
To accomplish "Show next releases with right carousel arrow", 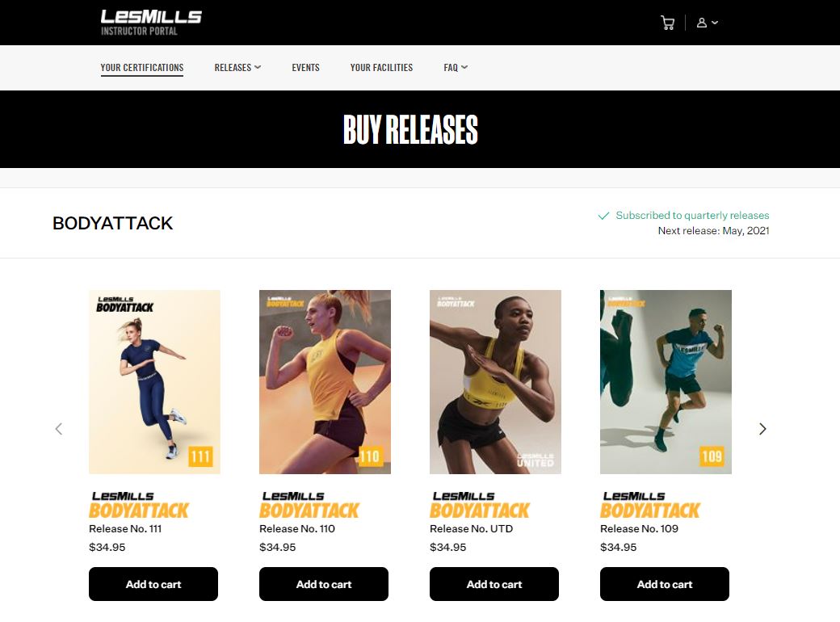I will [x=762, y=429].
